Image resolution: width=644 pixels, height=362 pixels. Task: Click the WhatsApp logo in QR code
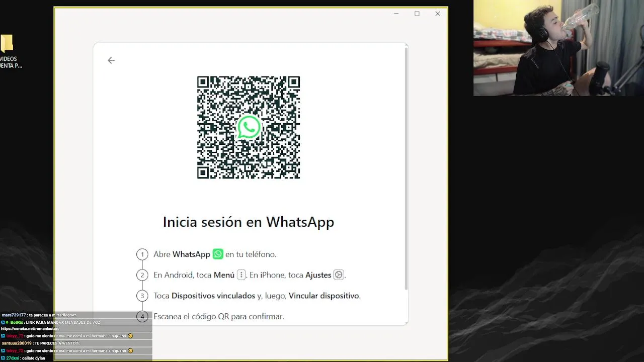(249, 127)
